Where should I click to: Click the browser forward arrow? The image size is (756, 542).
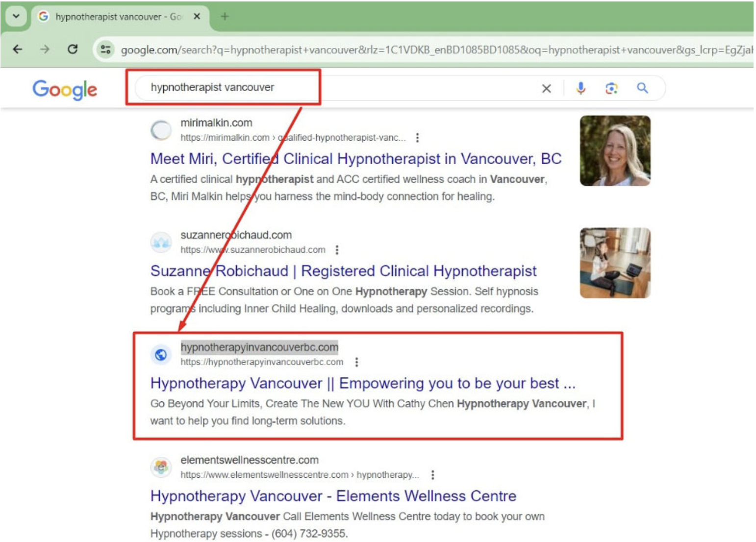tap(45, 49)
